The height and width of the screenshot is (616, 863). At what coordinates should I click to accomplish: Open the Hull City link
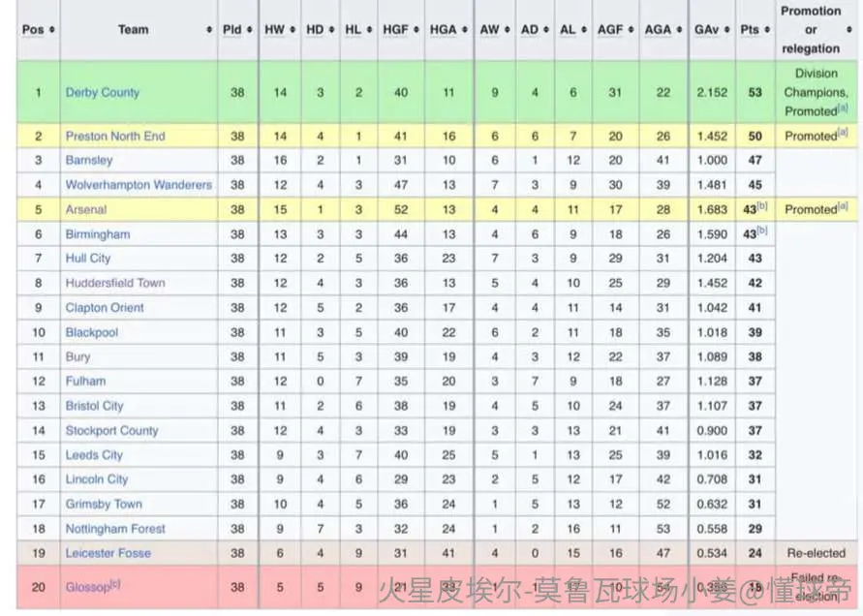(x=87, y=259)
